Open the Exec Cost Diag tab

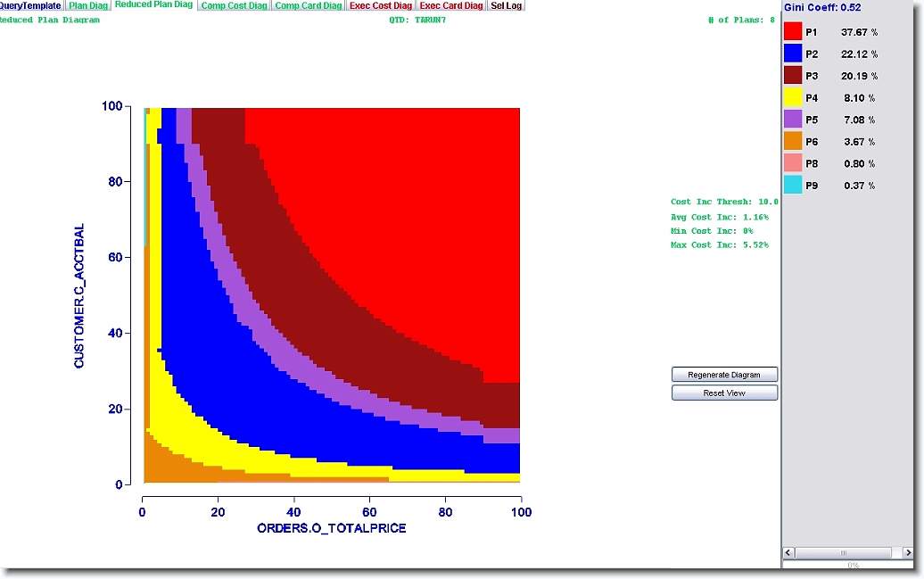click(381, 5)
